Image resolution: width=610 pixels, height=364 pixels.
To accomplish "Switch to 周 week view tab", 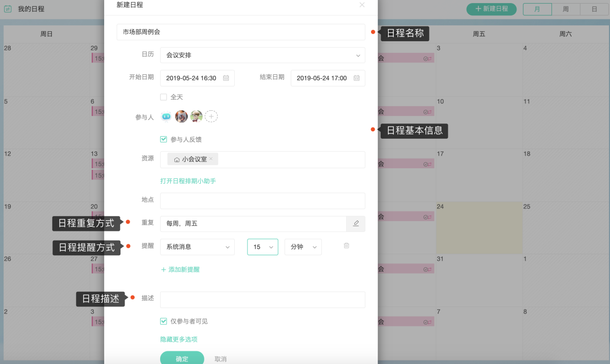I will 566,9.
